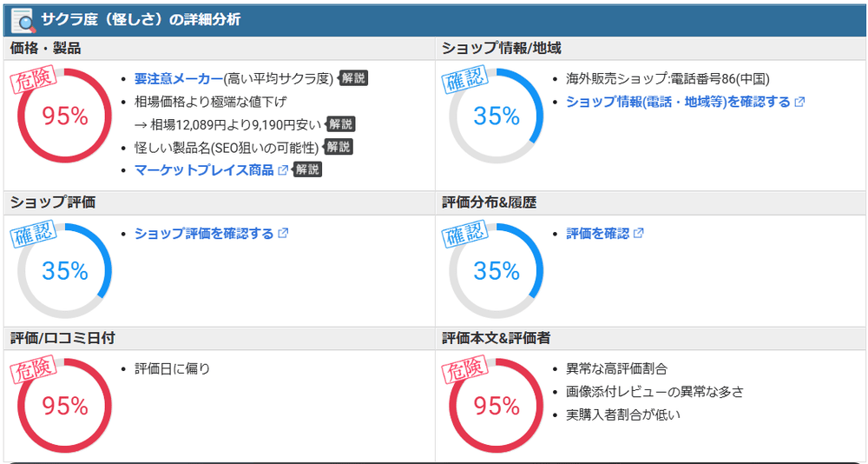868x464 pixels.
Task: Click external-link icon beside ショップ評価を確認する
Action: pyautogui.click(x=283, y=234)
